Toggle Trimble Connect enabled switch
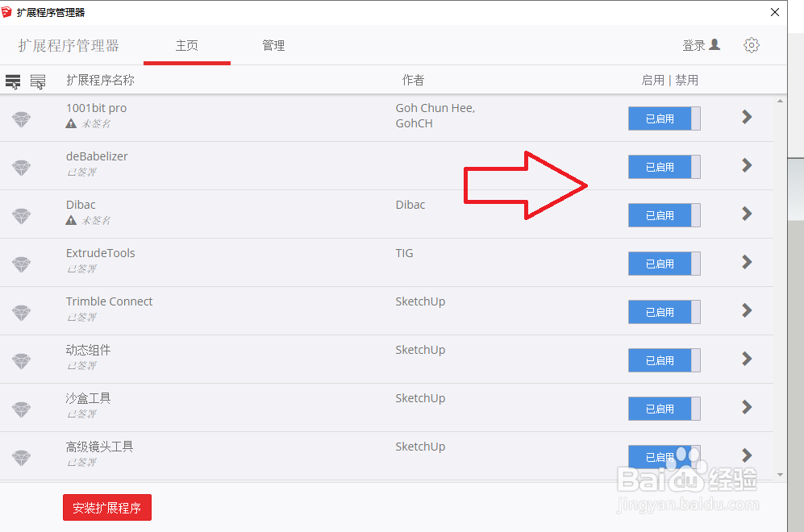804x532 pixels. (x=664, y=312)
